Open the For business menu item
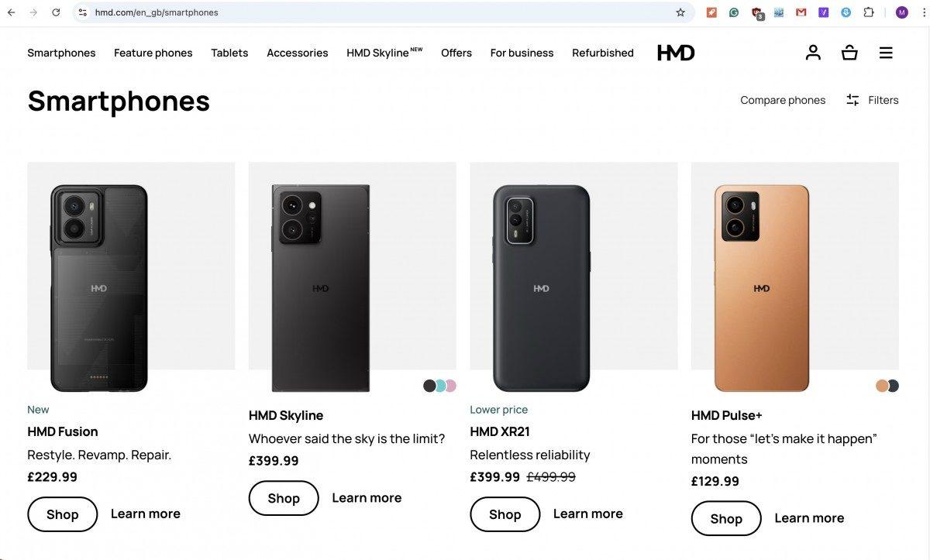The width and height of the screenshot is (930, 560). pyautogui.click(x=522, y=52)
